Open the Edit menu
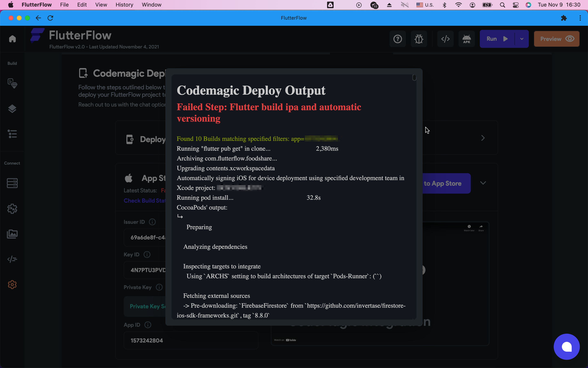588x368 pixels. tap(82, 5)
